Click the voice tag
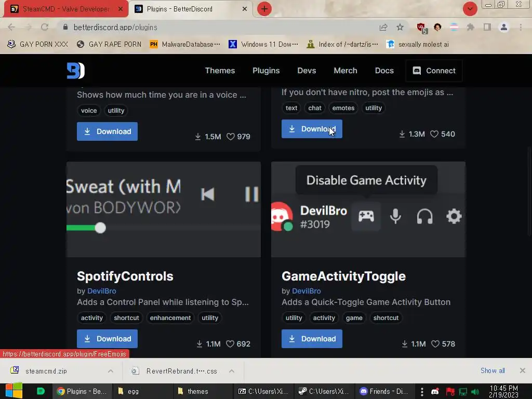Image resolution: width=532 pixels, height=399 pixels. pos(89,111)
